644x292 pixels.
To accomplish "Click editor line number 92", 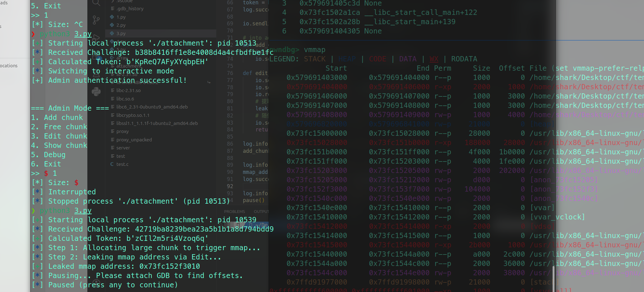I will pyautogui.click(x=230, y=186).
